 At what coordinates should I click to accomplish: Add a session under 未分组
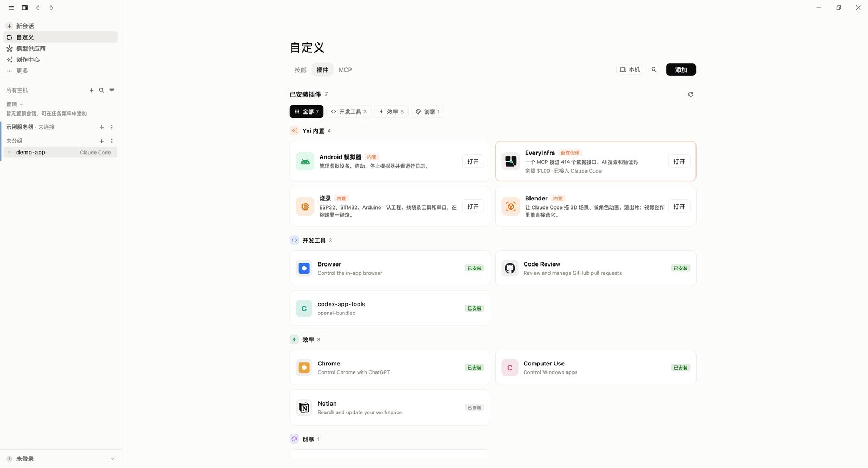tap(101, 141)
